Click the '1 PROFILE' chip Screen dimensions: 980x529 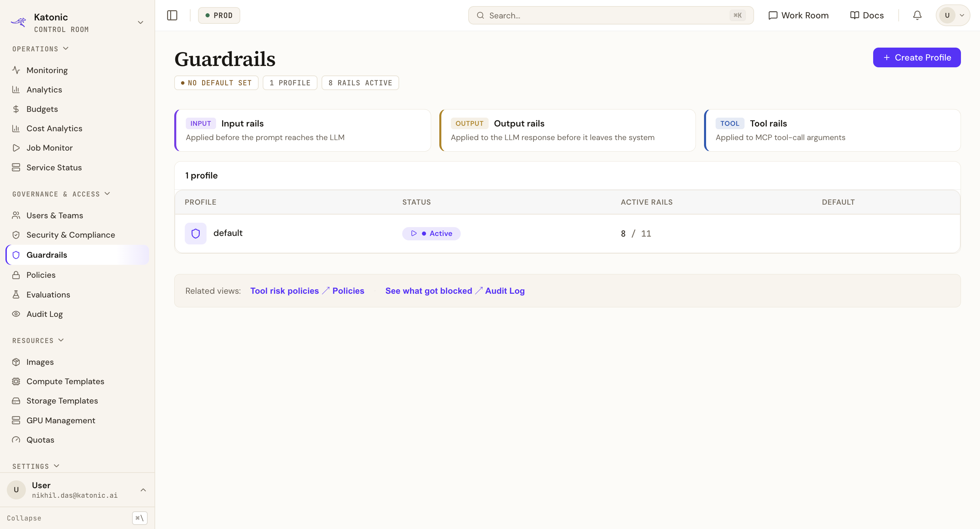point(290,83)
